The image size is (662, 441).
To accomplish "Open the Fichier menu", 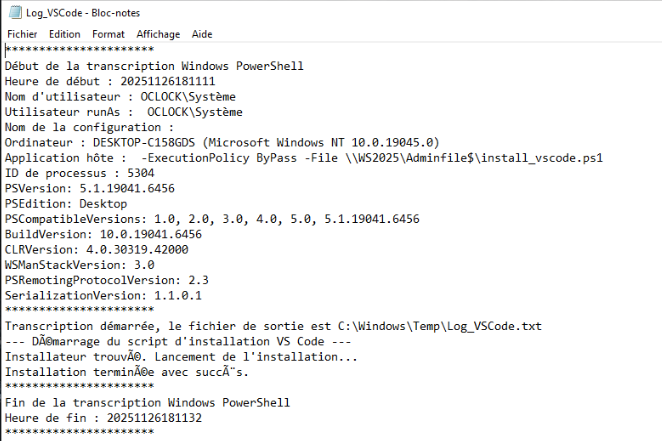I will tap(22, 34).
